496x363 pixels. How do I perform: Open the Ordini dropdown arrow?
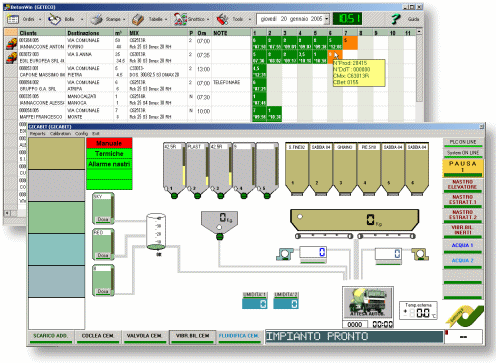coord(40,19)
